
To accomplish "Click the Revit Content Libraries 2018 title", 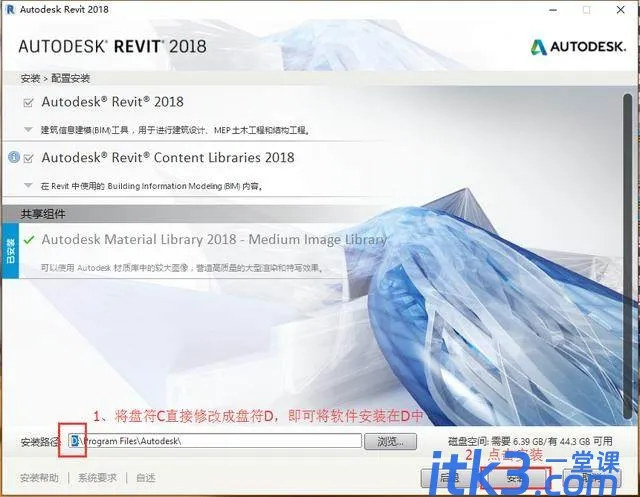I will (x=168, y=158).
